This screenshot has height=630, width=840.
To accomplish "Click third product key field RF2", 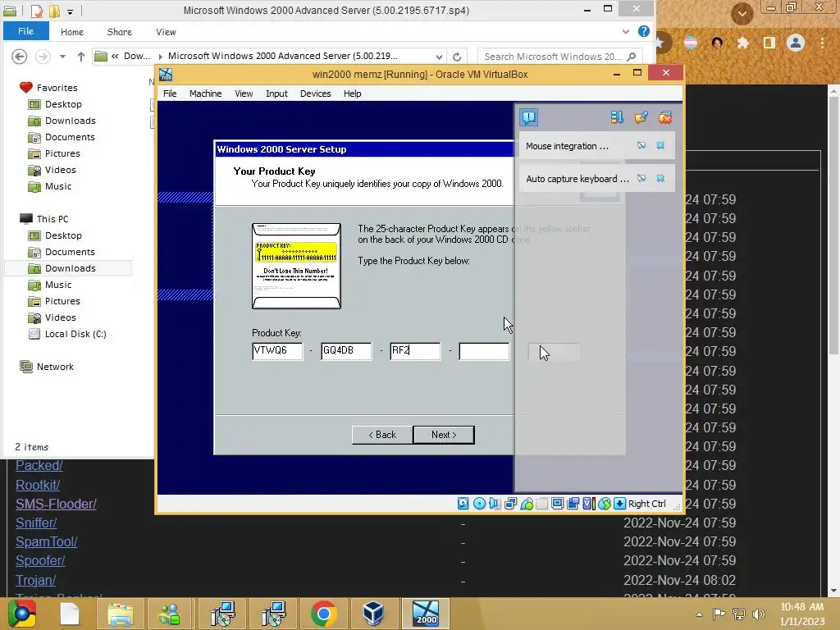I will 415,351.
